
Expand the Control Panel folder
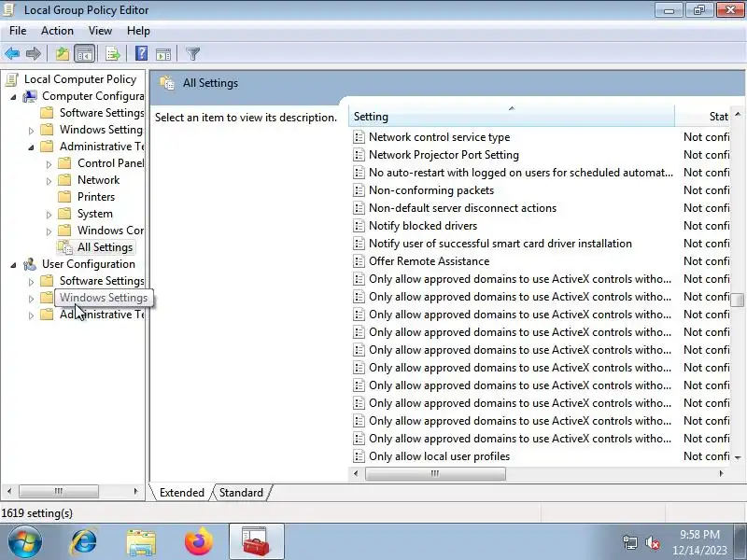49,164
